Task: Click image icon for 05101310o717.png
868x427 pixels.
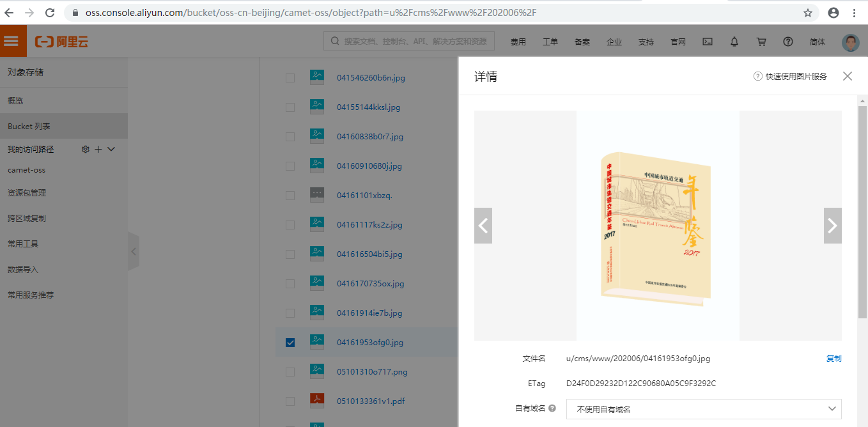Action: [317, 372]
